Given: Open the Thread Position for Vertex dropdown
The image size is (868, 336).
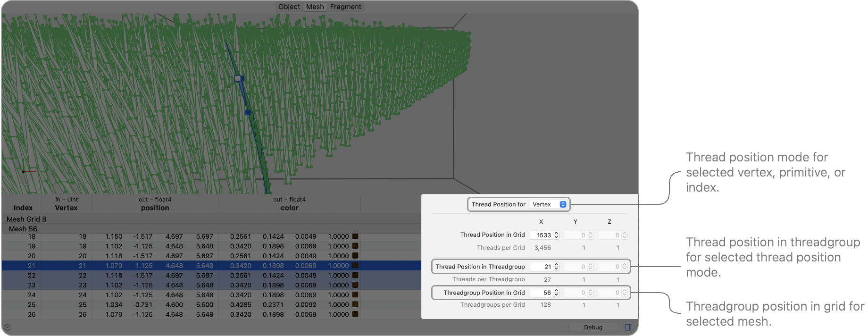Looking at the screenshot, I should coord(548,204).
